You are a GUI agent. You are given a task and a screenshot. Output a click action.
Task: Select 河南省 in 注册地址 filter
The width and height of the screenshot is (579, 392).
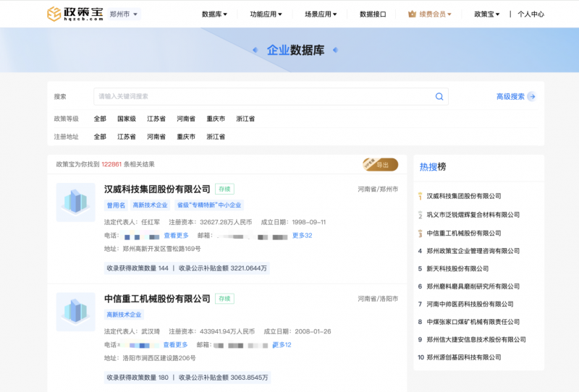[156, 137]
